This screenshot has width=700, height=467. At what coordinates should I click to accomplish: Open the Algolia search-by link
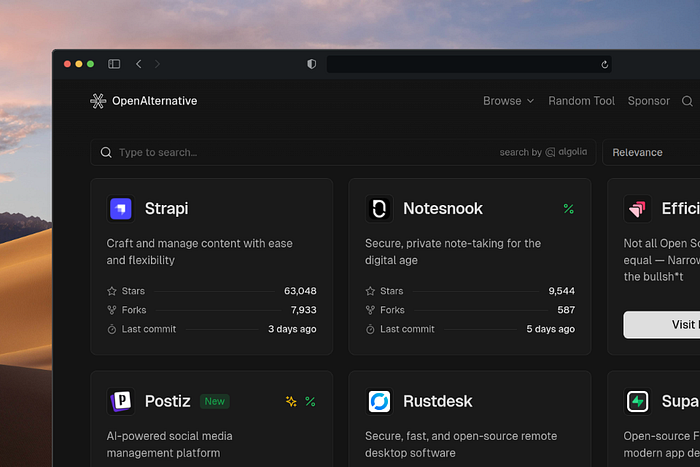pyautogui.click(x=543, y=152)
